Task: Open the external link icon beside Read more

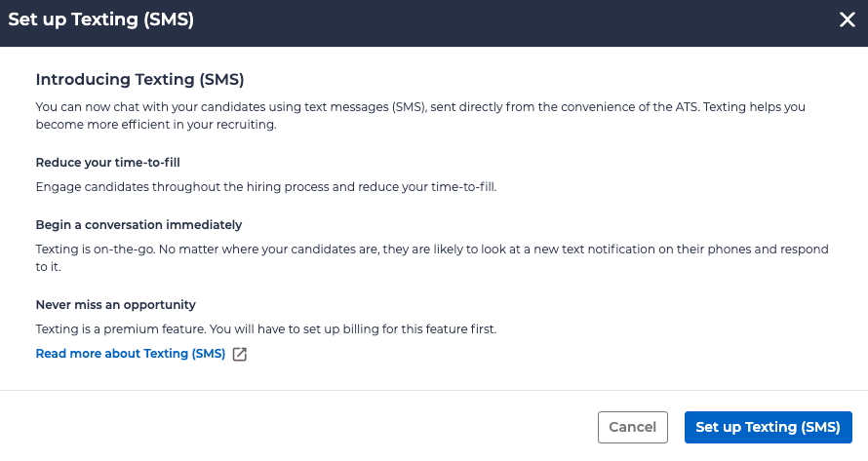Action: (x=240, y=354)
